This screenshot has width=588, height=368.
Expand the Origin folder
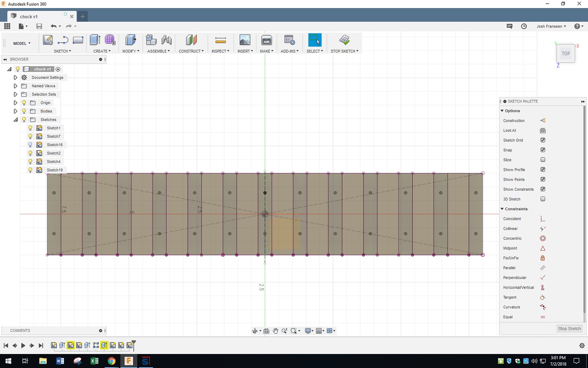click(15, 103)
